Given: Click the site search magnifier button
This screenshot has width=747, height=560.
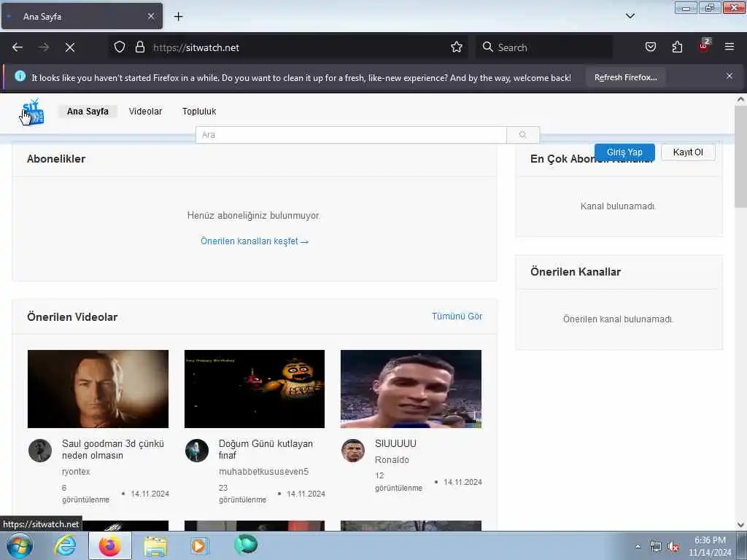Looking at the screenshot, I should (522, 135).
